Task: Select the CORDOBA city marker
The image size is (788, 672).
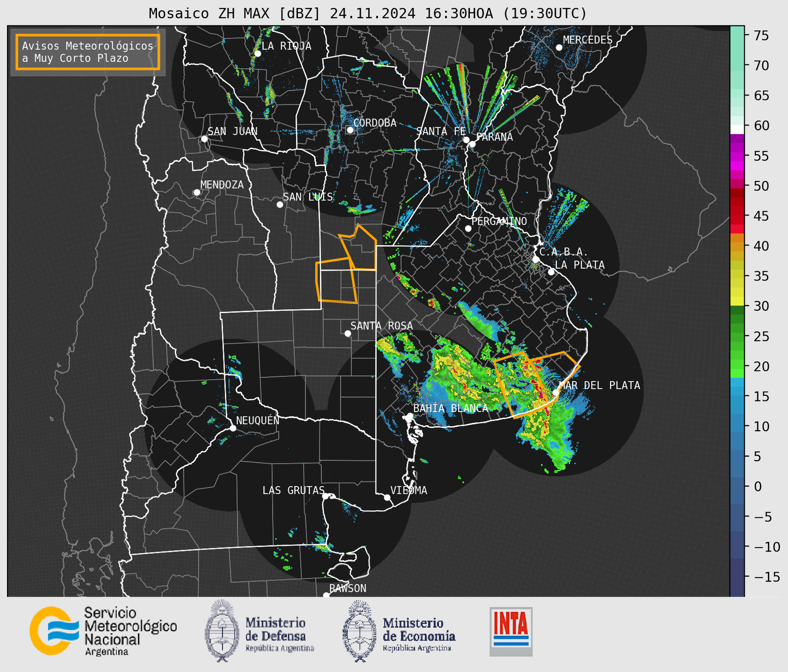Action: 350,130
